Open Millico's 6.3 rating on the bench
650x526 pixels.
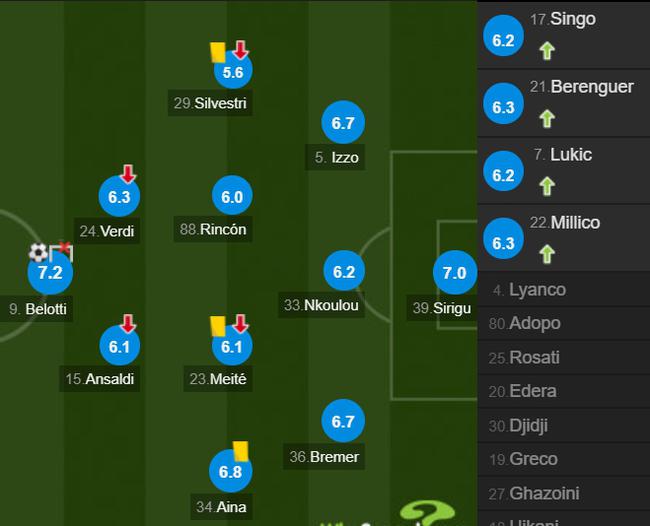pyautogui.click(x=503, y=239)
